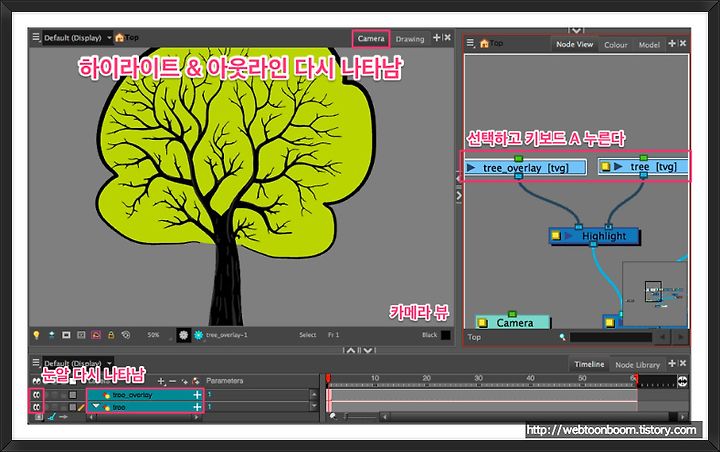Open the Colour tab
This screenshot has width=720, height=452.
click(616, 45)
